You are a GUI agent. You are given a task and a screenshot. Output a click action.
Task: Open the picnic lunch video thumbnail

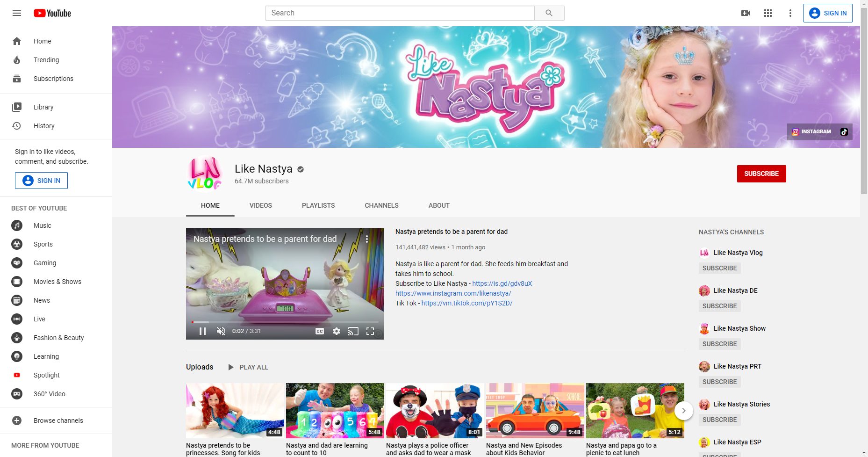coord(635,411)
